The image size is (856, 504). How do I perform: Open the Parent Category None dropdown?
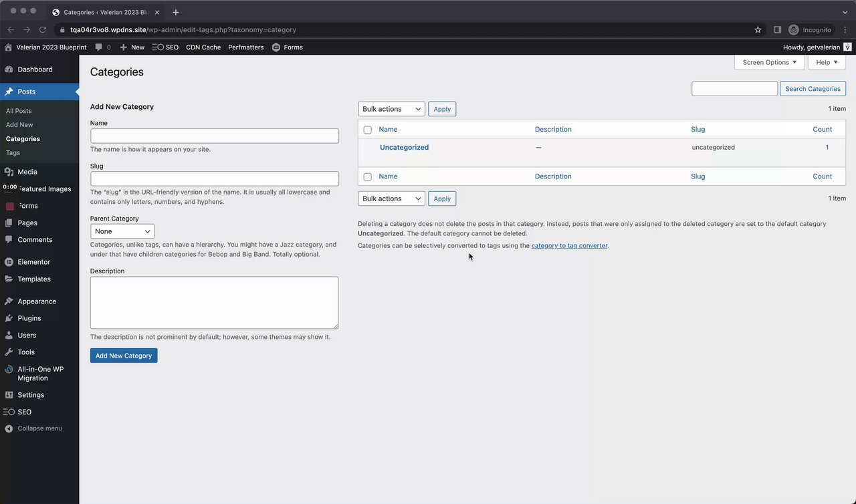pyautogui.click(x=122, y=231)
